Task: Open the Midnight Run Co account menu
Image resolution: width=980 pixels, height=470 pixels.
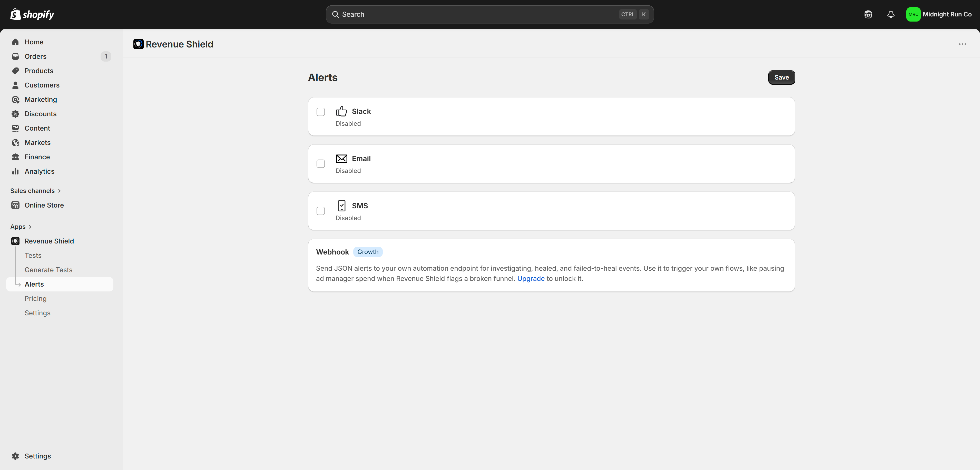Action: 939,14
